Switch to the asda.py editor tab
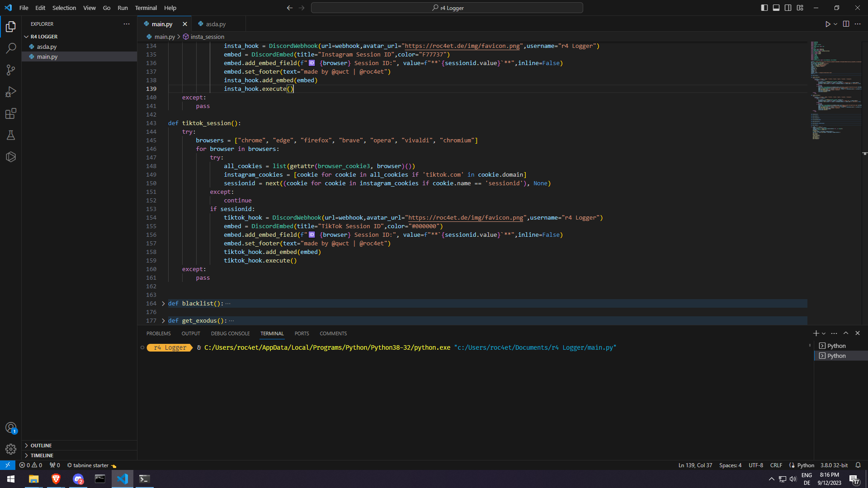The image size is (868, 488). click(x=215, y=24)
